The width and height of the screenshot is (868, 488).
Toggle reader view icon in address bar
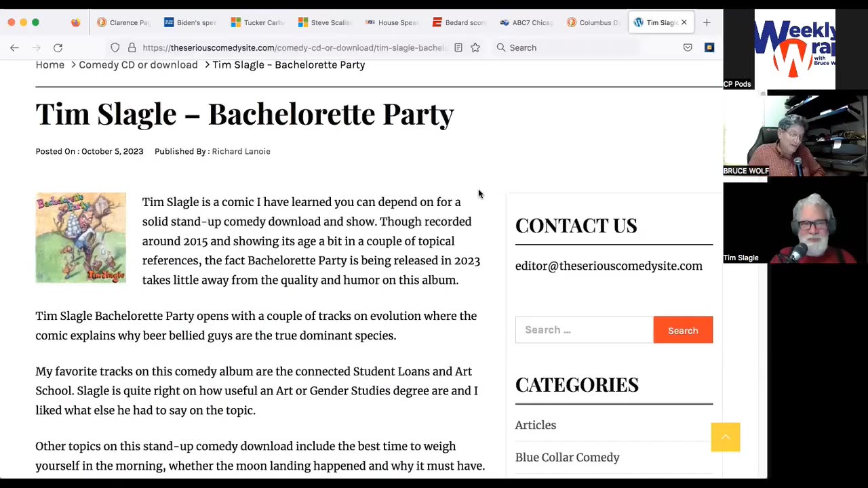click(458, 47)
